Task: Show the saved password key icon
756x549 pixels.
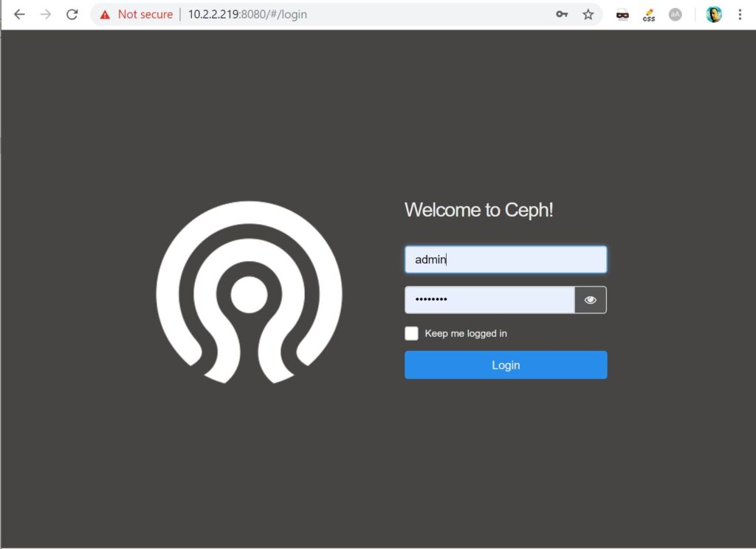Action: (x=561, y=14)
